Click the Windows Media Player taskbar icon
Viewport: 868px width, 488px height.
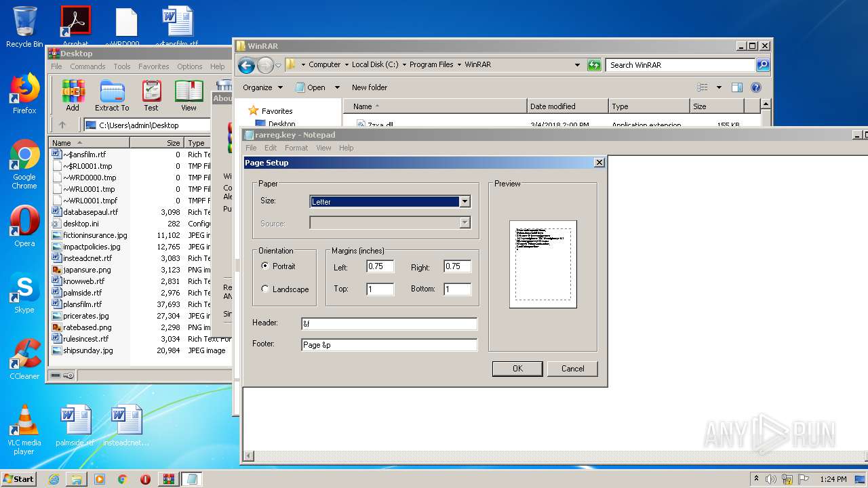100,479
